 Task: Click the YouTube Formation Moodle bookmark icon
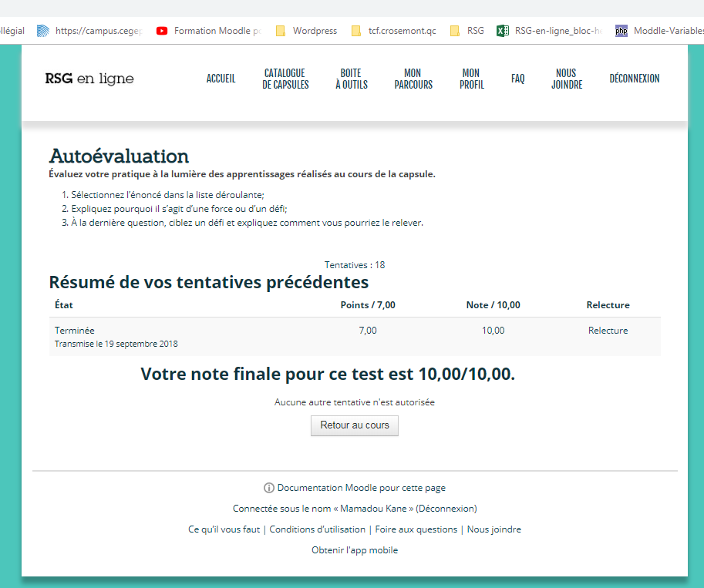click(x=162, y=31)
